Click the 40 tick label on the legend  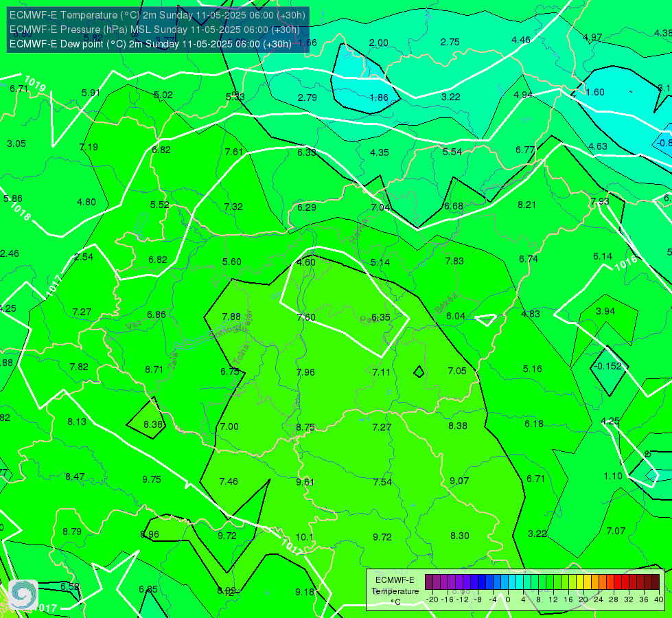click(659, 599)
